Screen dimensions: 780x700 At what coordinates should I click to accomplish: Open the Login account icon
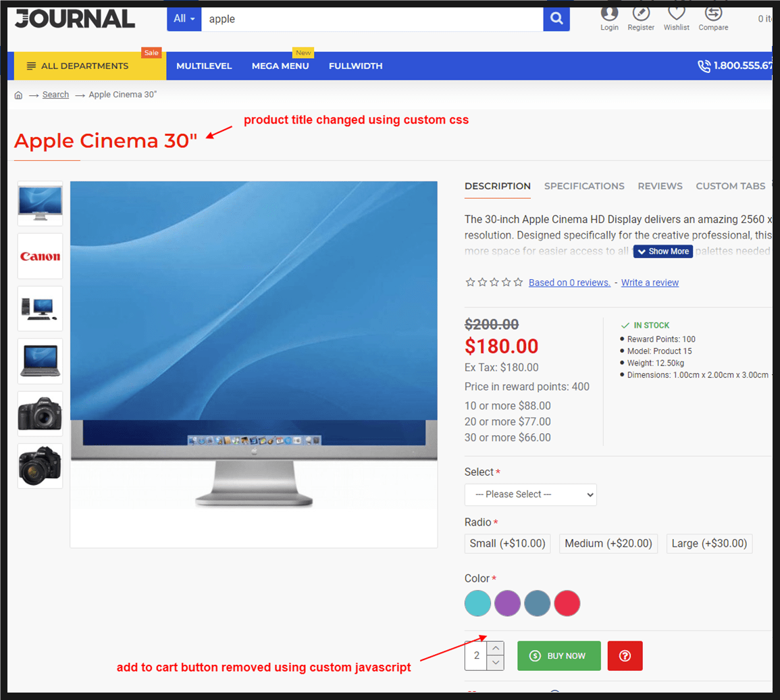[609, 14]
